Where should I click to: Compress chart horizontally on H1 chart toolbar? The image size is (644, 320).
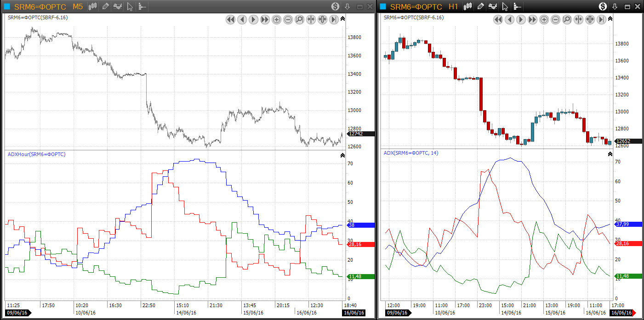[578, 20]
